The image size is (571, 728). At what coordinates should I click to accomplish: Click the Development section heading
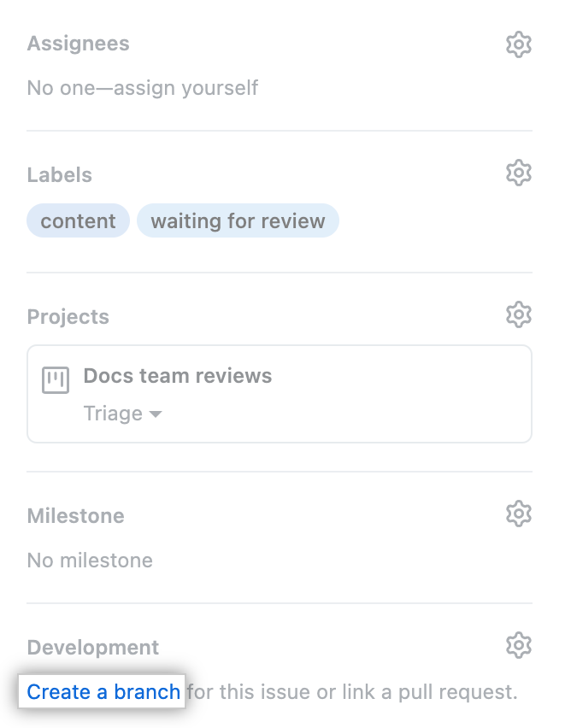[93, 647]
